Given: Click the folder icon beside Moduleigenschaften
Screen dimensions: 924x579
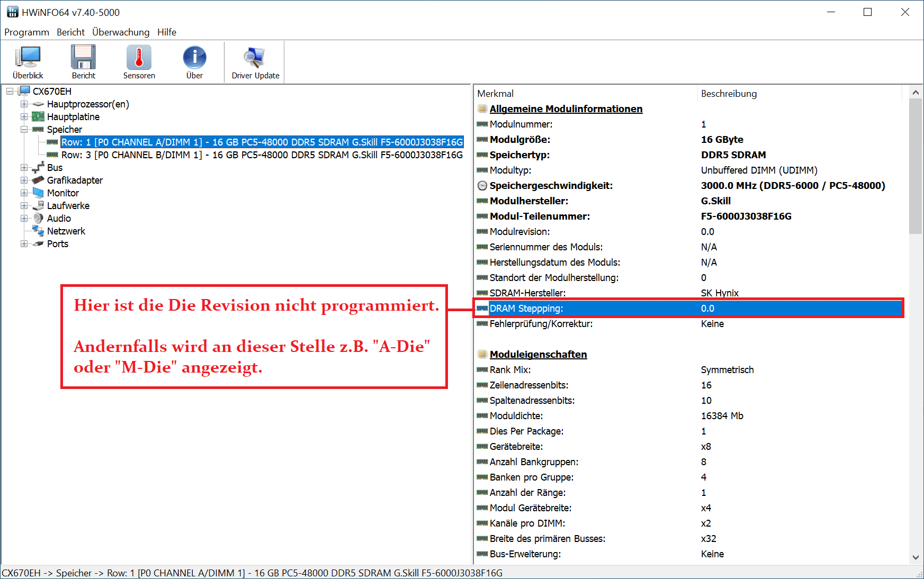Looking at the screenshot, I should 482,354.
